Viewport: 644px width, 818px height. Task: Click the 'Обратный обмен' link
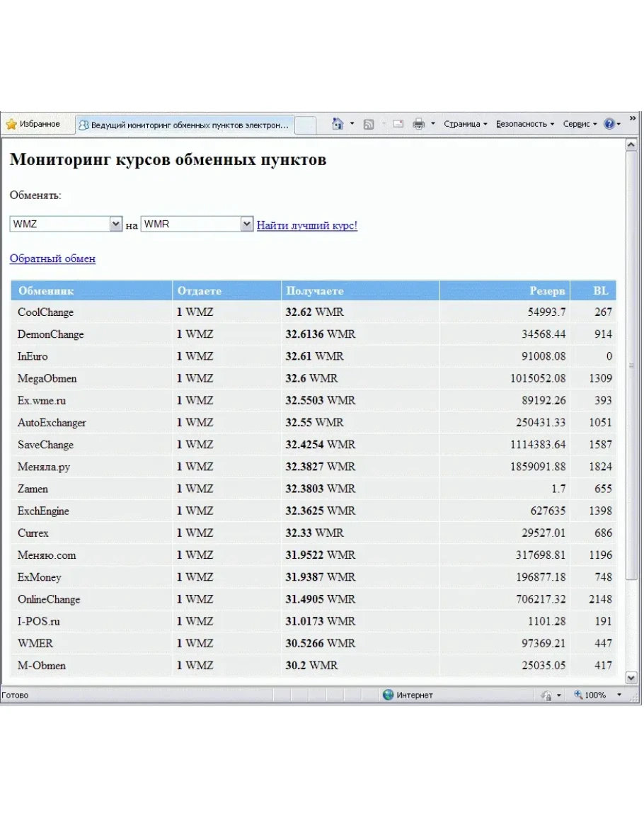52,259
